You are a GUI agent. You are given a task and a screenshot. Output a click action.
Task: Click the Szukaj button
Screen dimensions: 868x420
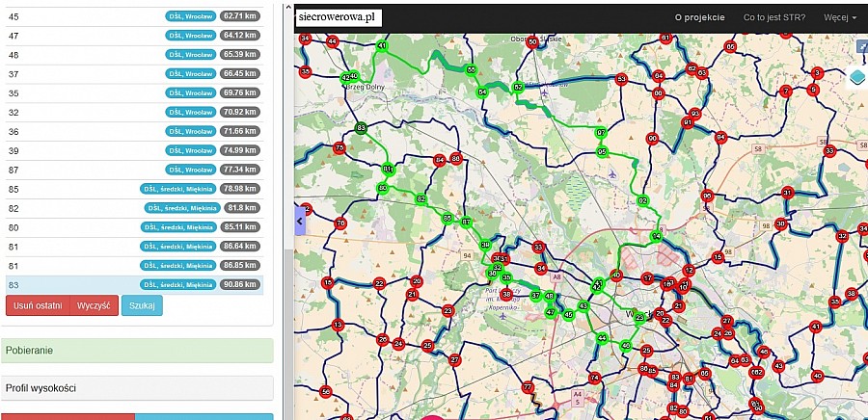[x=142, y=305]
